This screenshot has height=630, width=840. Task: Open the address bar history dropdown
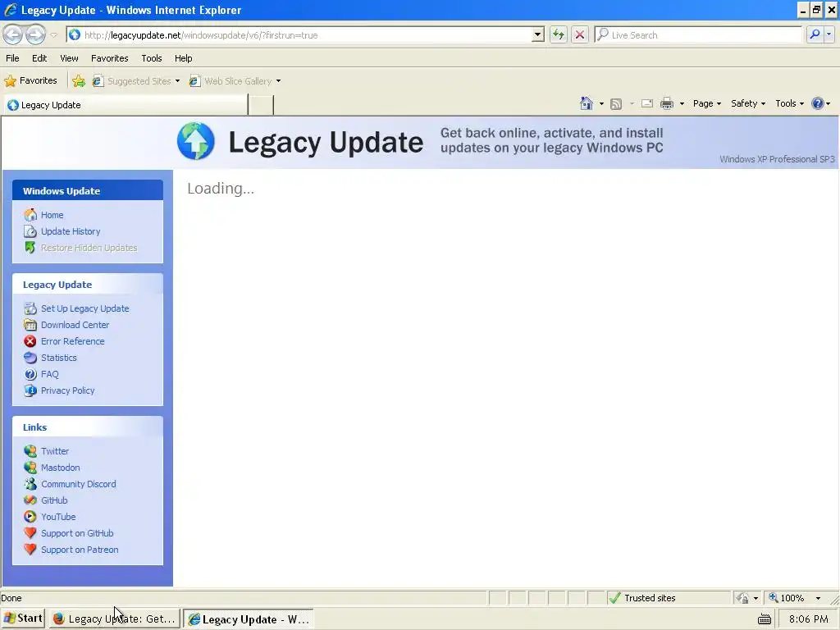pos(537,34)
